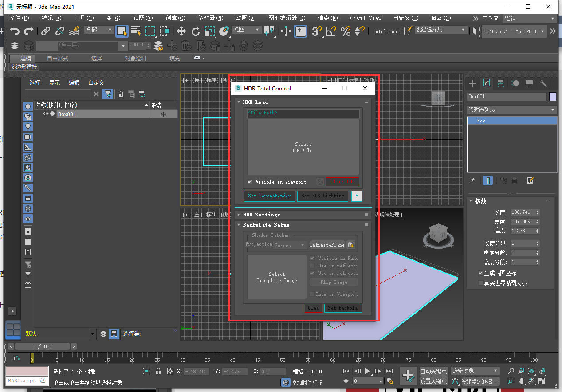
Task: Activate Select and Place tool
Action: [x=224, y=31]
